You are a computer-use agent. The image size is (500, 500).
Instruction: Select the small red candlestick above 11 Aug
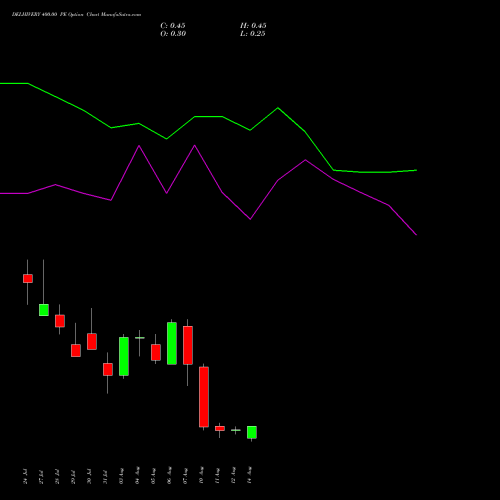coord(220,428)
